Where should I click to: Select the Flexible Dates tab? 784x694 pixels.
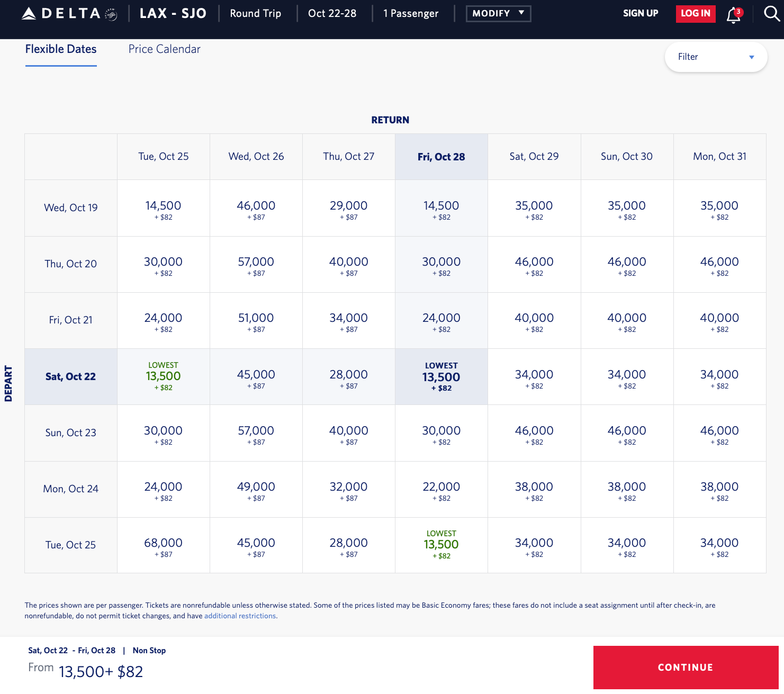(60, 49)
